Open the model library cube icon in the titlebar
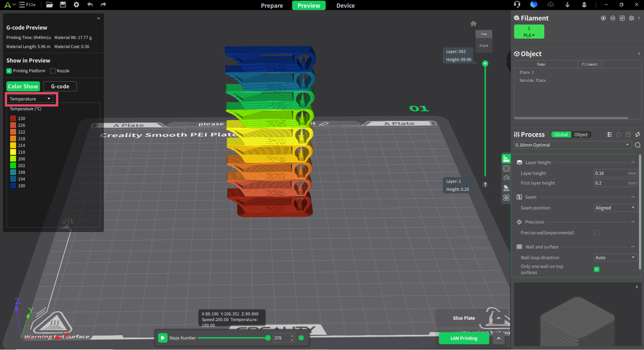Screen dimensions: 644x350 (x=534, y=5)
